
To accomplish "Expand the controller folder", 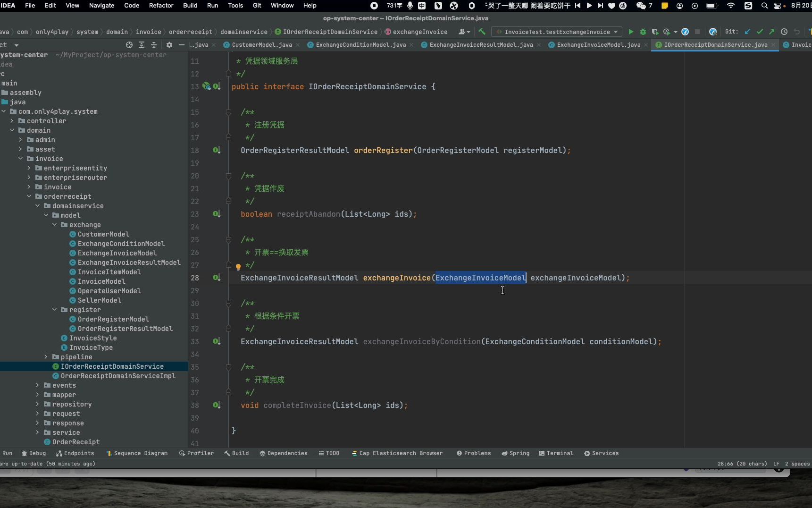I will point(12,121).
